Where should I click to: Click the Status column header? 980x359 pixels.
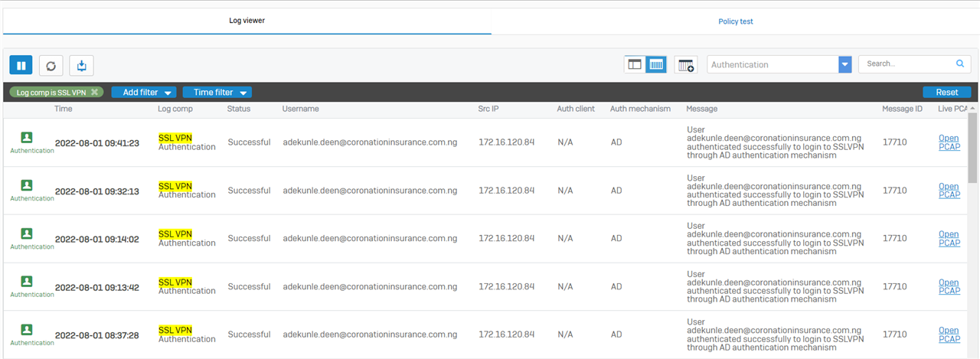(x=239, y=109)
